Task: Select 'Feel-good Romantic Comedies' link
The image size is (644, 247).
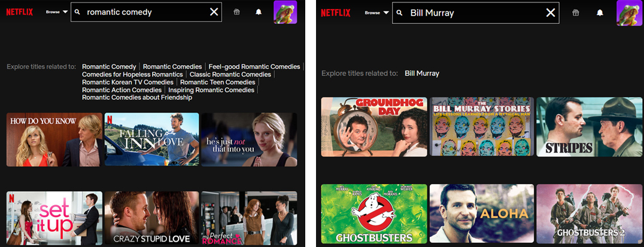Action: pos(254,66)
